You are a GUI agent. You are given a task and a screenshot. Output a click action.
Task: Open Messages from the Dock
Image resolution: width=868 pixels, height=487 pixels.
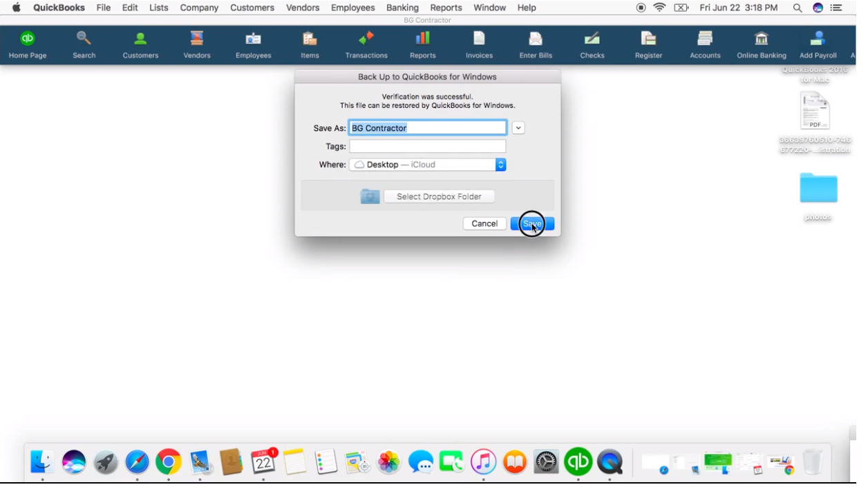click(x=420, y=461)
